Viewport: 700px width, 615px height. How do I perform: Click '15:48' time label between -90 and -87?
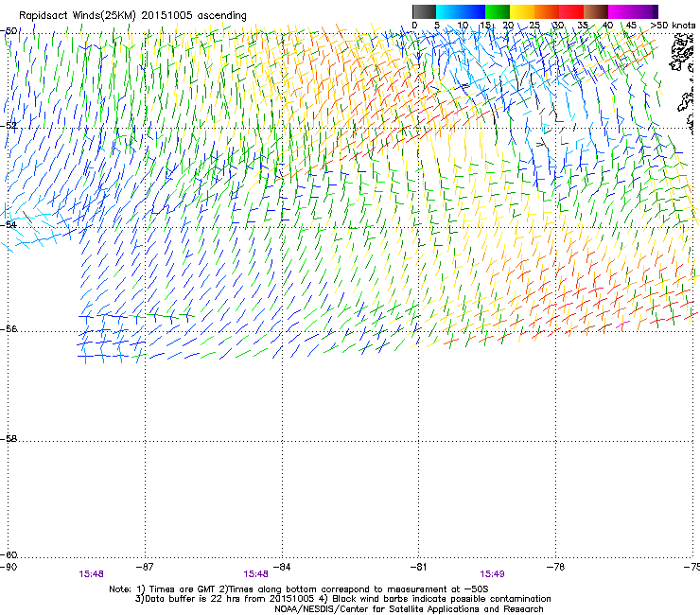pos(91,574)
